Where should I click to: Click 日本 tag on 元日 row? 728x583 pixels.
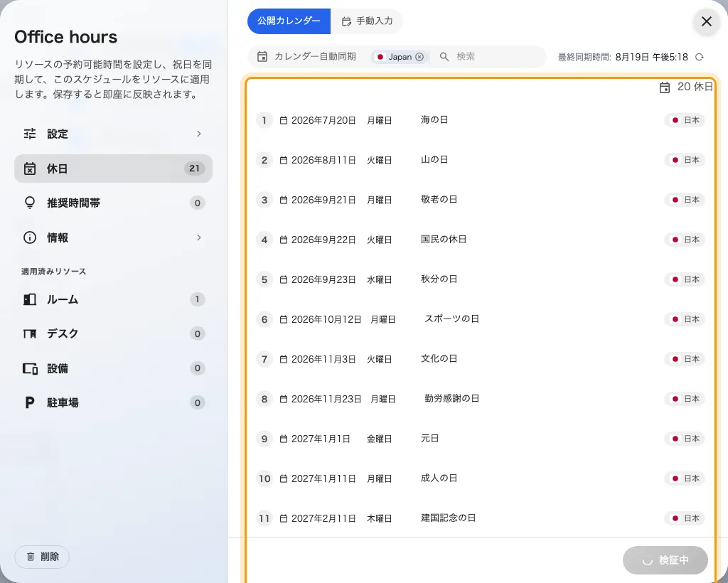tap(685, 439)
